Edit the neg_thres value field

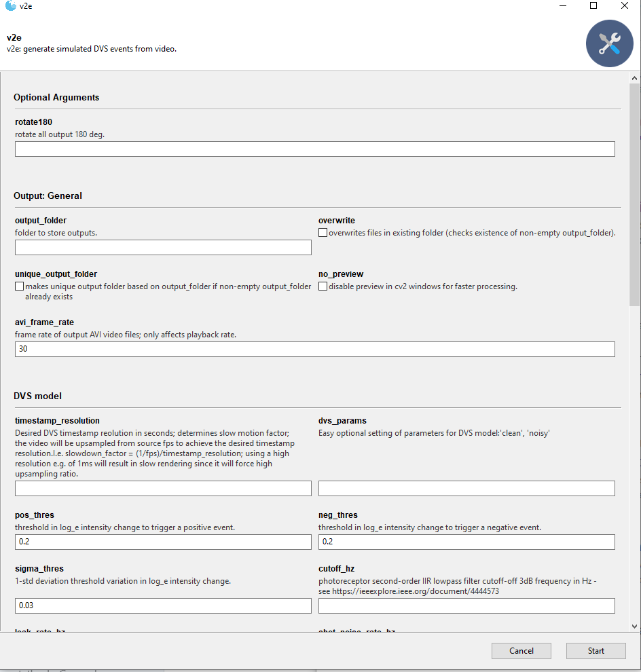pos(466,542)
